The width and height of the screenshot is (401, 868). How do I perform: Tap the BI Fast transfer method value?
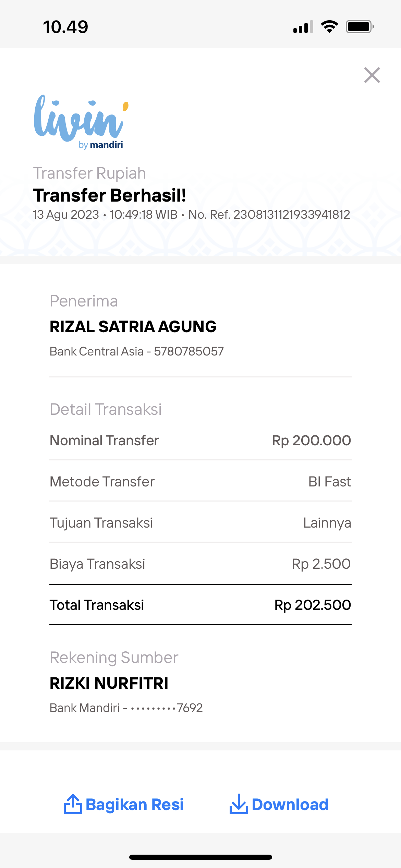[329, 482]
